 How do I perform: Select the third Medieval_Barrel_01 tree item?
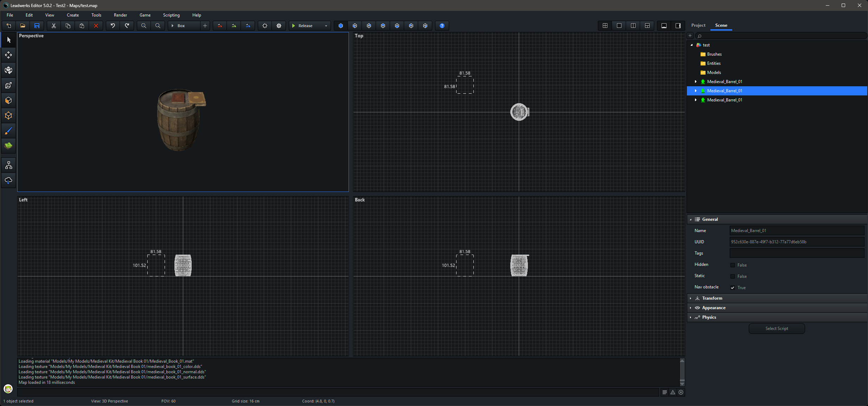pyautogui.click(x=725, y=100)
